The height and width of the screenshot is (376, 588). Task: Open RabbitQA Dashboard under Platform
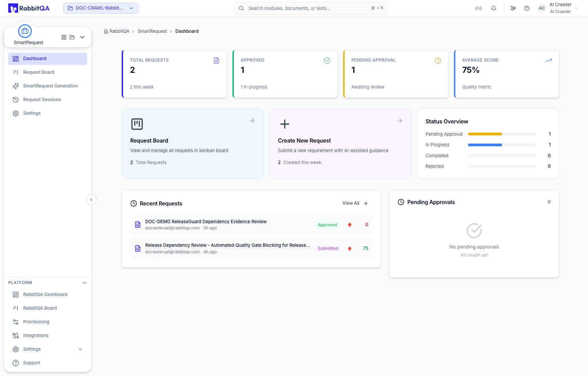(48, 295)
